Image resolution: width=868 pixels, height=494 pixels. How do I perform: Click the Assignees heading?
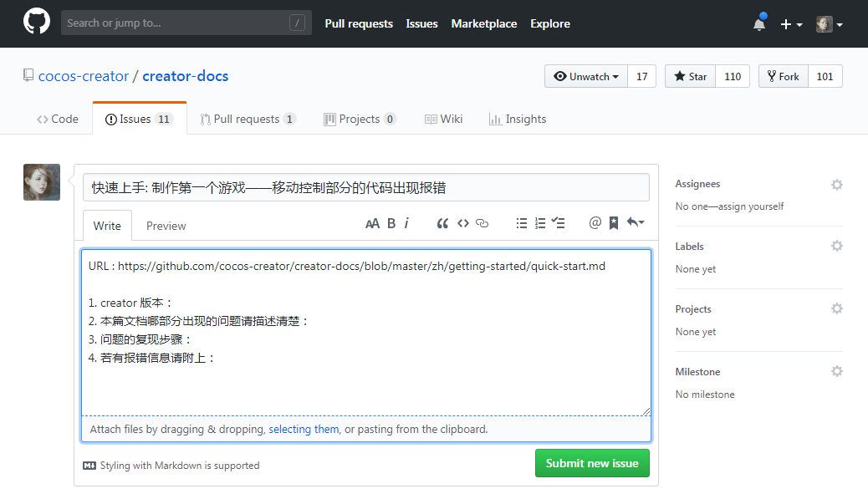(x=697, y=184)
